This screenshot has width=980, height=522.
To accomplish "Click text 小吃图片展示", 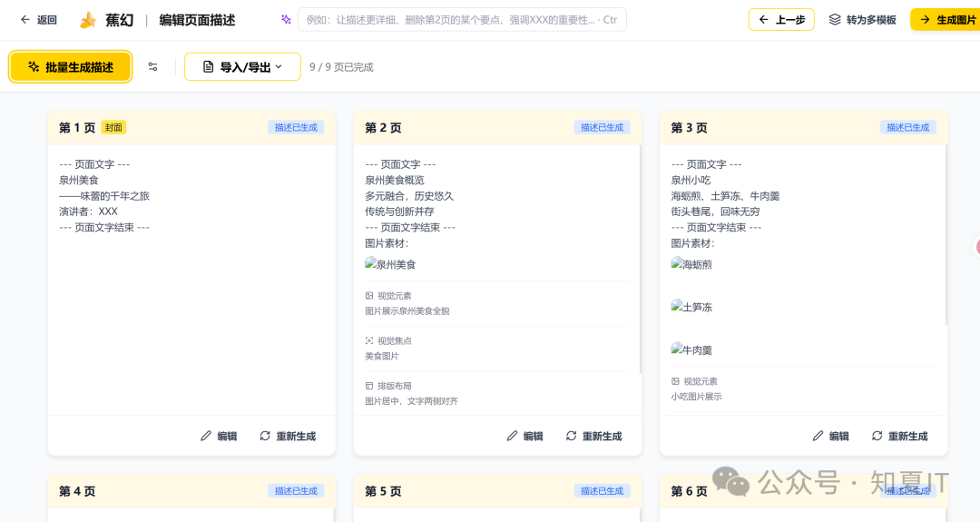I will 696,397.
